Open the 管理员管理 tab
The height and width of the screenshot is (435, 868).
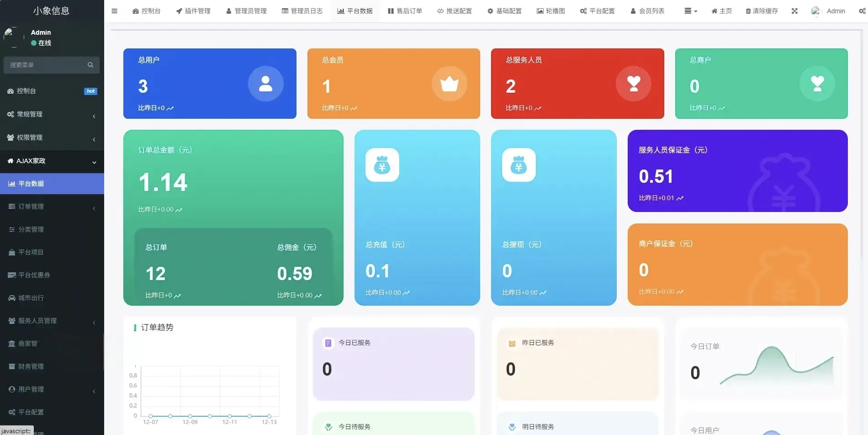click(246, 11)
